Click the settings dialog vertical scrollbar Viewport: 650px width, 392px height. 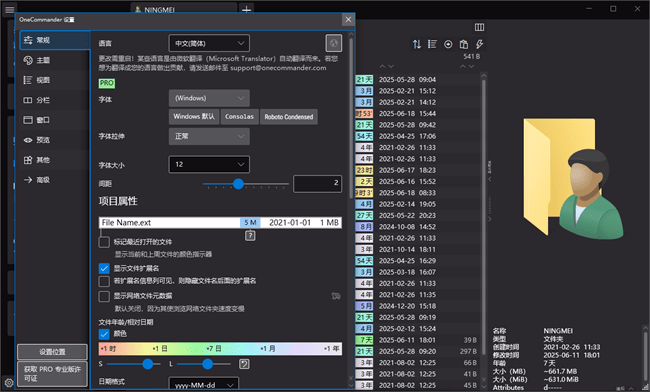tap(351, 118)
